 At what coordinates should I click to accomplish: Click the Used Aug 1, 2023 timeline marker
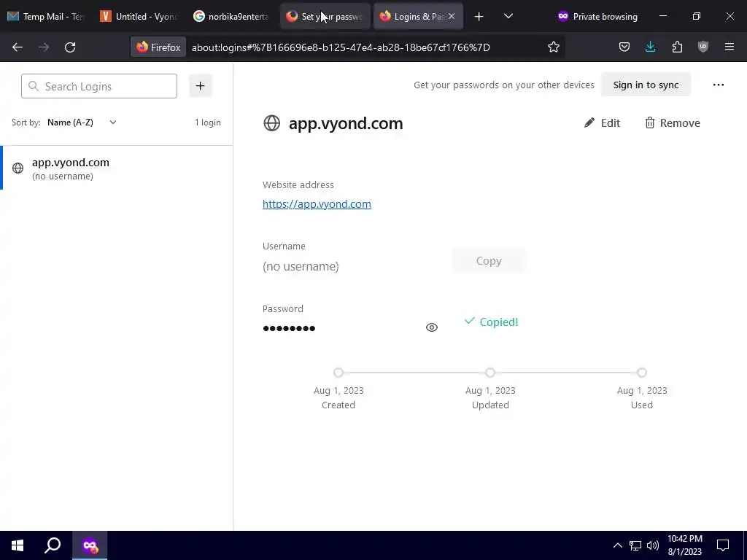[642, 373]
